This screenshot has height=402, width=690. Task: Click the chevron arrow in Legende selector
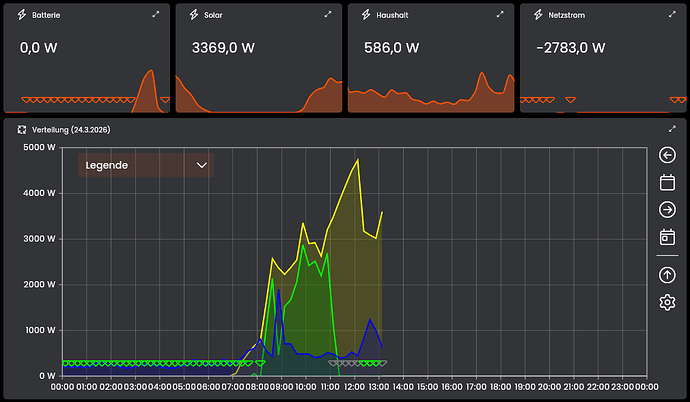202,165
